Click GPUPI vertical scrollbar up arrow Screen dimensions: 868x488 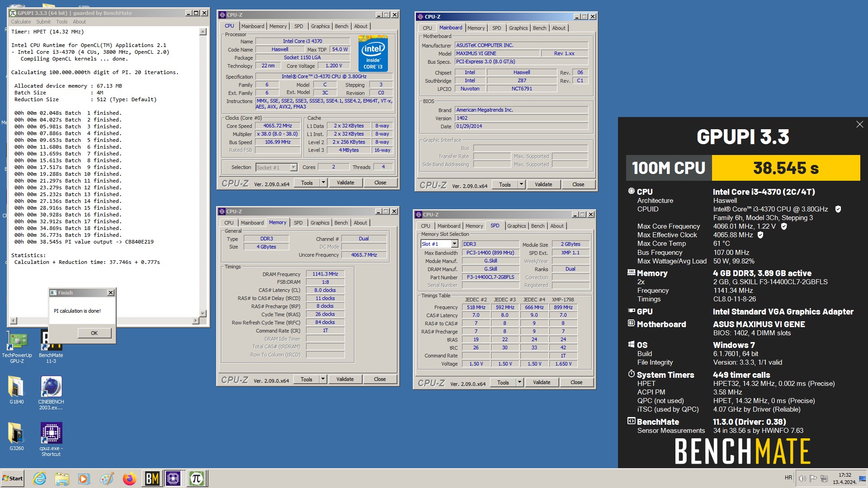click(x=203, y=32)
